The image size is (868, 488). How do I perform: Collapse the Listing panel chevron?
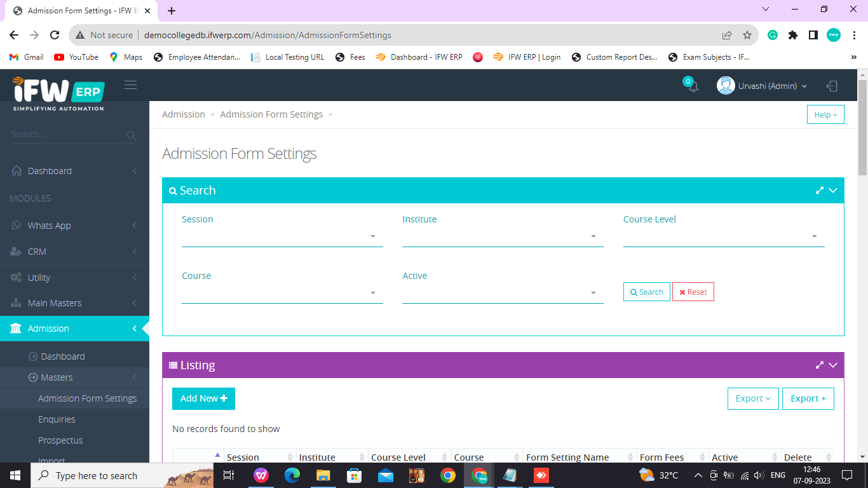[833, 365]
